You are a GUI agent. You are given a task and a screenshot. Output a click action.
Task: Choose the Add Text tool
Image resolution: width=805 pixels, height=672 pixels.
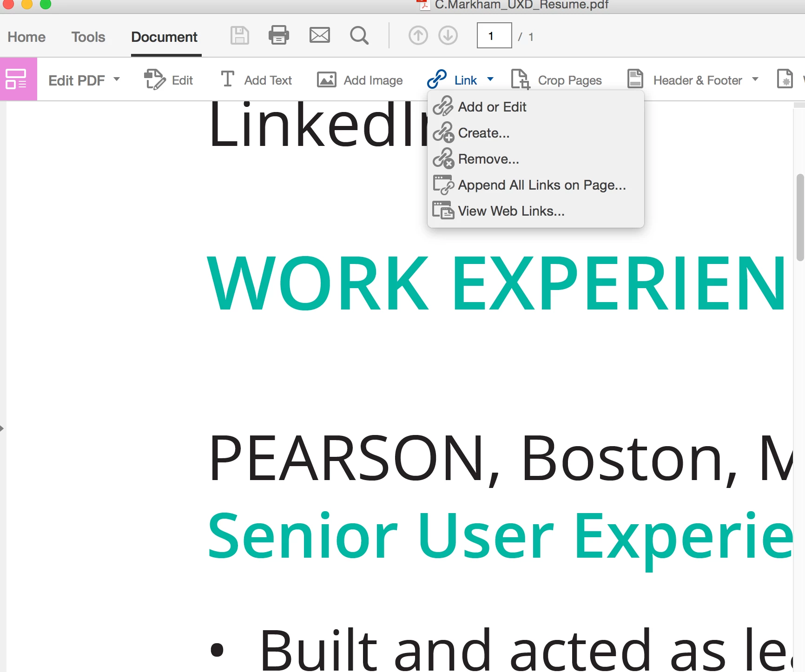tap(256, 80)
